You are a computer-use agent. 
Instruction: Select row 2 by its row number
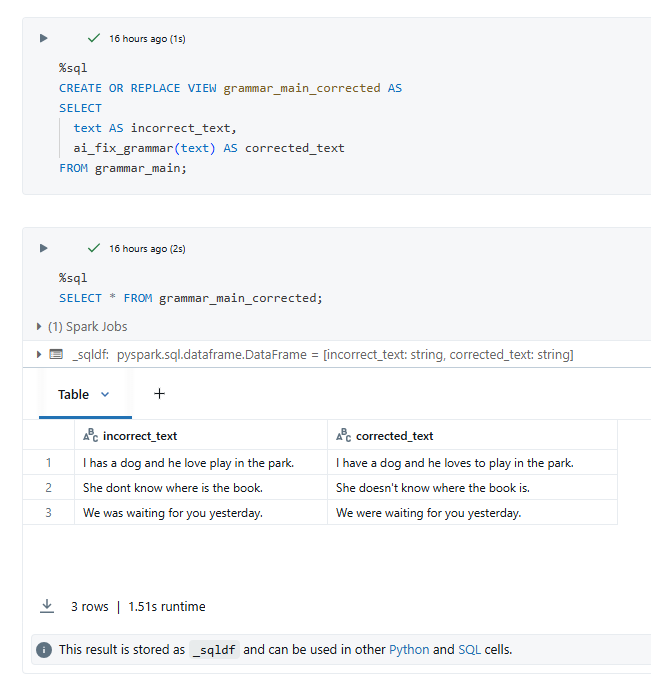pos(48,488)
